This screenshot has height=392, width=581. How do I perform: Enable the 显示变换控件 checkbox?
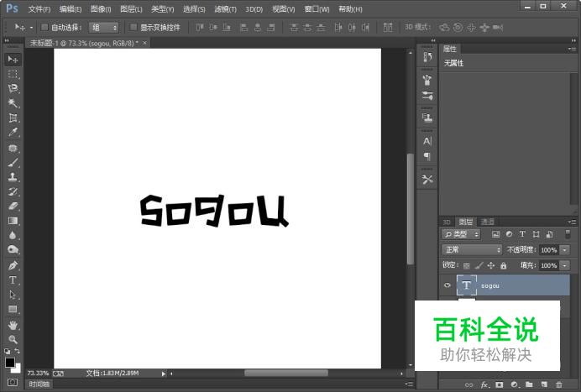133,27
